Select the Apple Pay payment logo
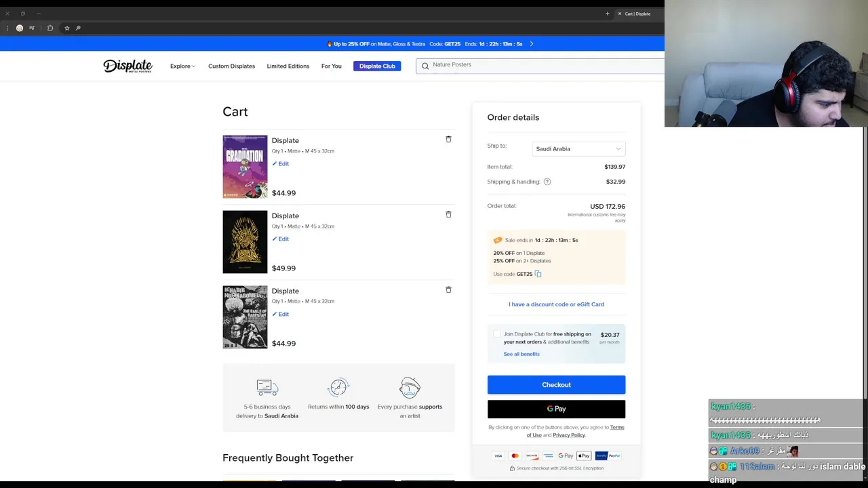Image resolution: width=868 pixels, height=488 pixels. 584,455
